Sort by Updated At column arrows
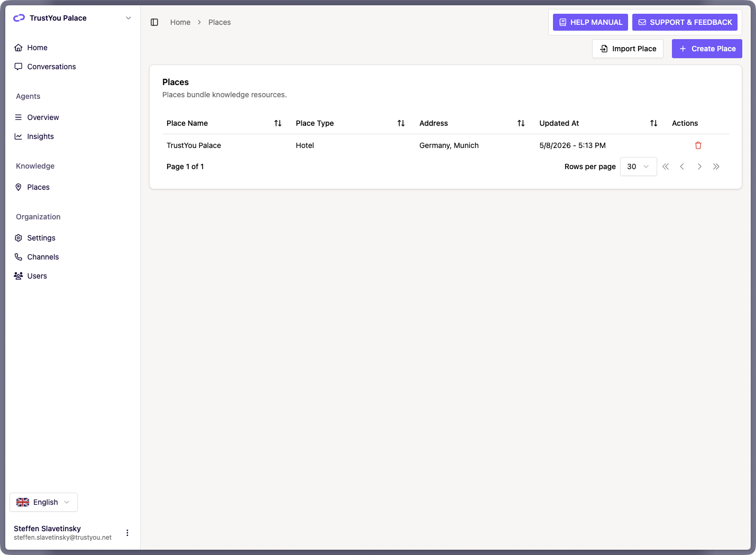This screenshot has height=555, width=756. point(654,123)
